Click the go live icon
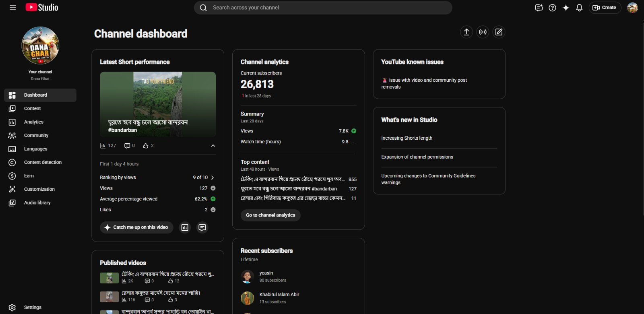 pos(483,32)
